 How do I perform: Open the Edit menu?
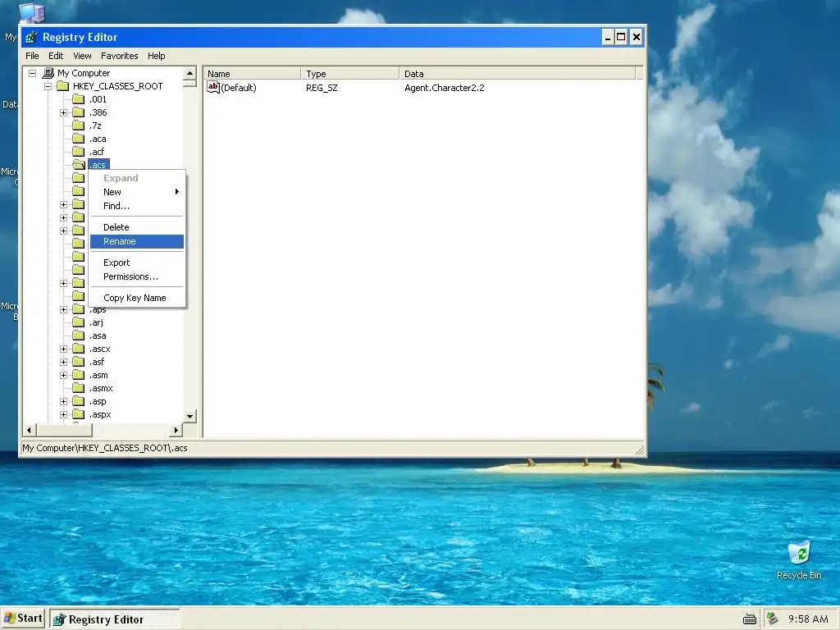[56, 56]
